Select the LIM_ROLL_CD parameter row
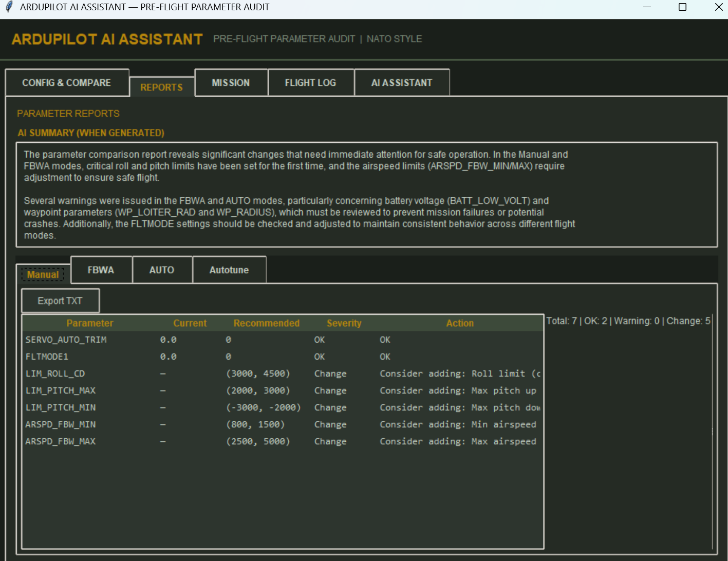The height and width of the screenshot is (561, 728). click(283, 373)
